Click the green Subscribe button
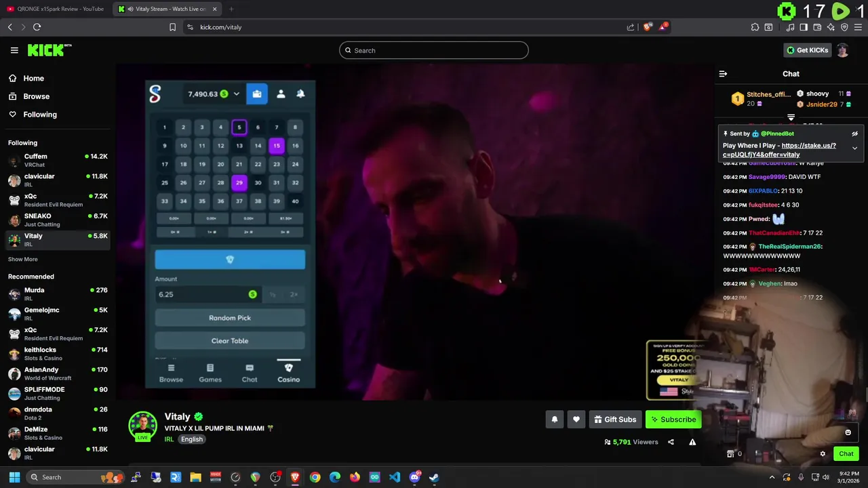868x488 pixels. pos(673,420)
